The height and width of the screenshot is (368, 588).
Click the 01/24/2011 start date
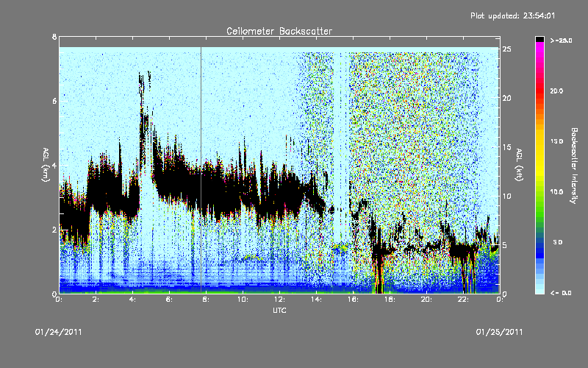click(x=58, y=332)
